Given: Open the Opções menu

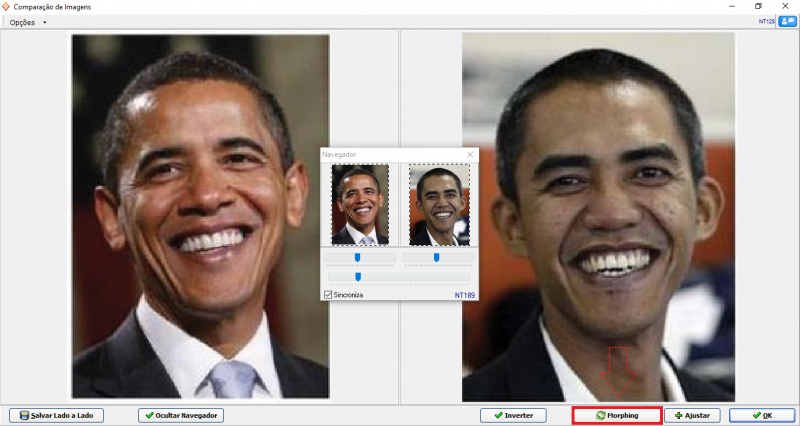Looking at the screenshot, I should coord(22,22).
